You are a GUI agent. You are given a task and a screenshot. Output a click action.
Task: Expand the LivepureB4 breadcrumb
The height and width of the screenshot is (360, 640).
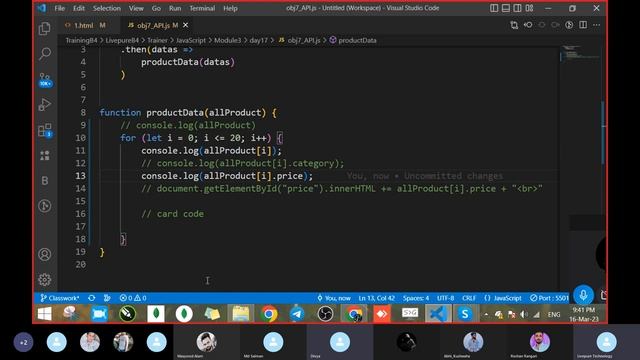point(122,40)
